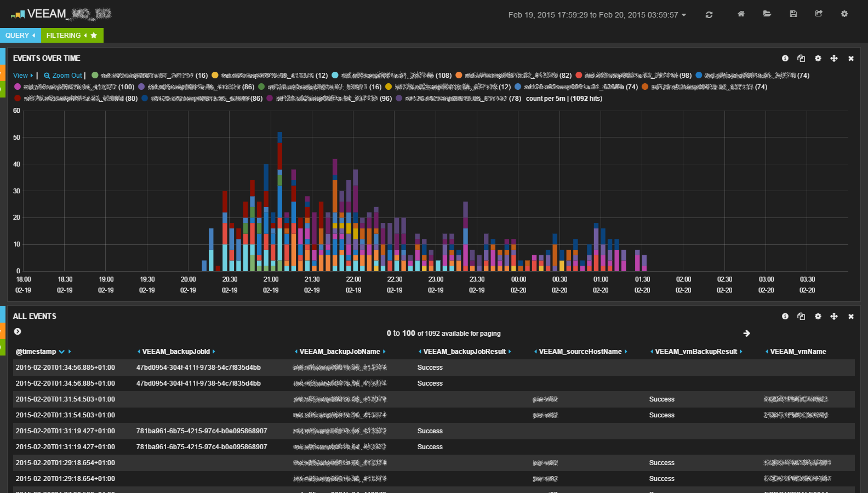Image resolution: width=868 pixels, height=493 pixels.
Task: Move VEEAM_backupJobId column right
Action: (214, 352)
